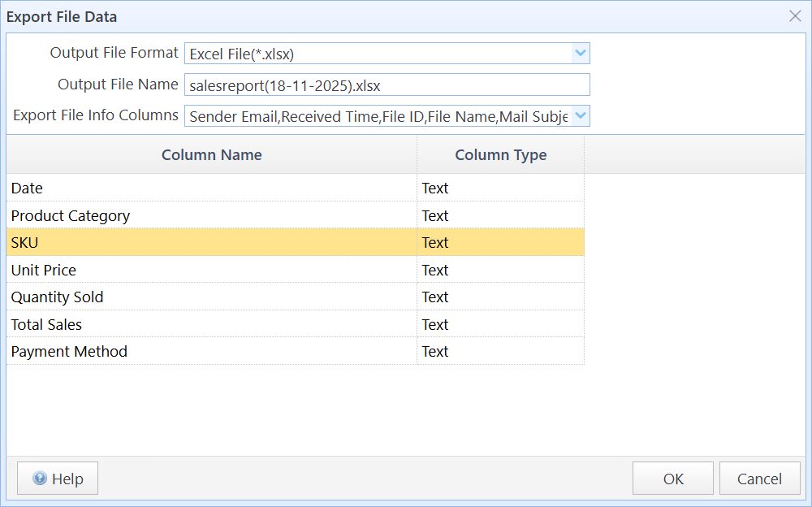Confirm export with the OK button
812x507 pixels.
pos(672,478)
